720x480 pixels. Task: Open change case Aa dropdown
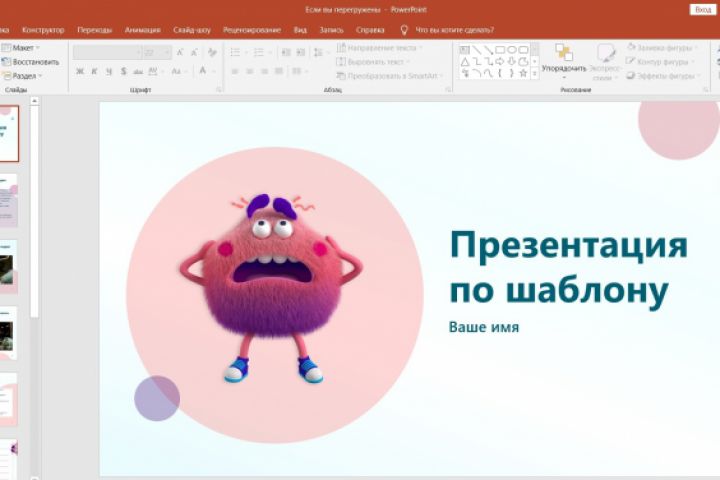point(178,71)
